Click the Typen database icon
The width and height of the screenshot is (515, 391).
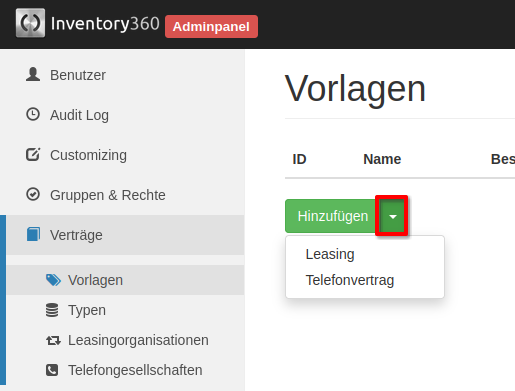(52, 310)
